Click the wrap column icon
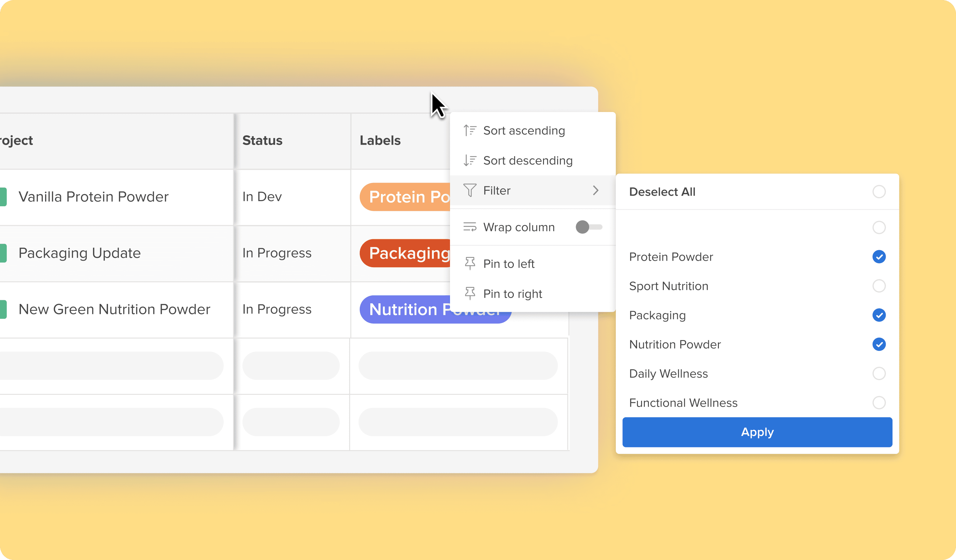The image size is (956, 560). point(470,227)
